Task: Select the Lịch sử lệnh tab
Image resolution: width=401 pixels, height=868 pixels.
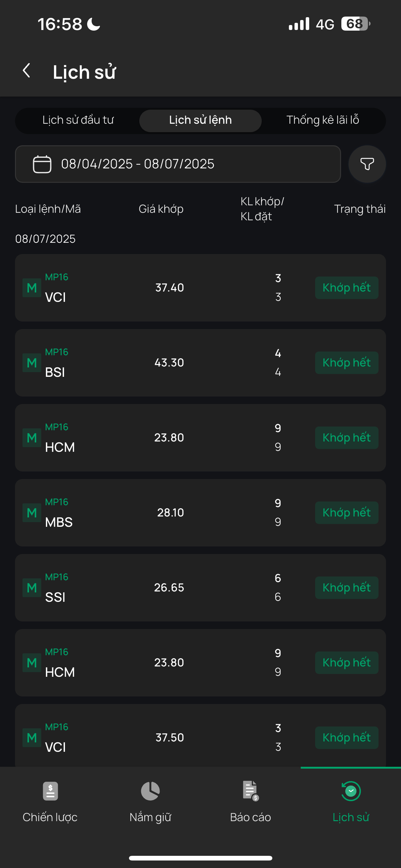Action: [x=200, y=120]
